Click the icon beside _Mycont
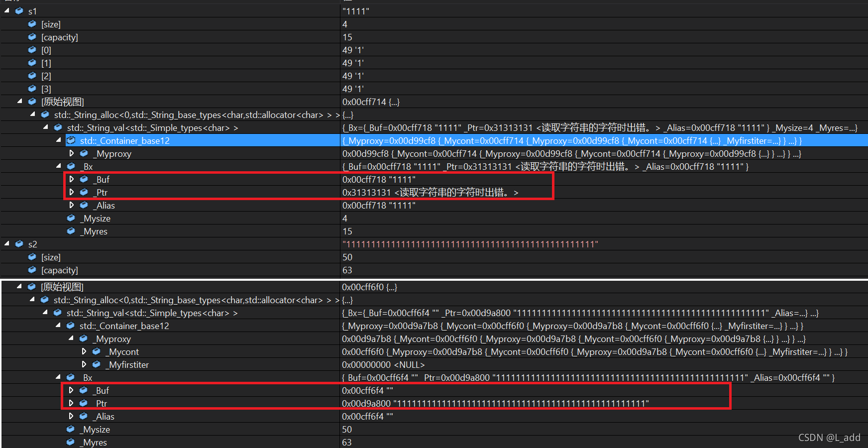 pyautogui.click(x=97, y=351)
